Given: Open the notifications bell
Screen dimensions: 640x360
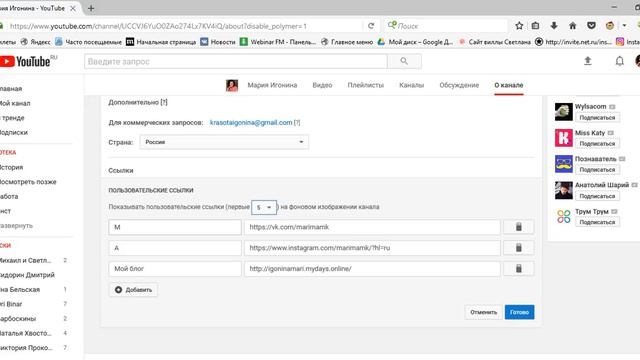Looking at the screenshot, I should [x=620, y=61].
